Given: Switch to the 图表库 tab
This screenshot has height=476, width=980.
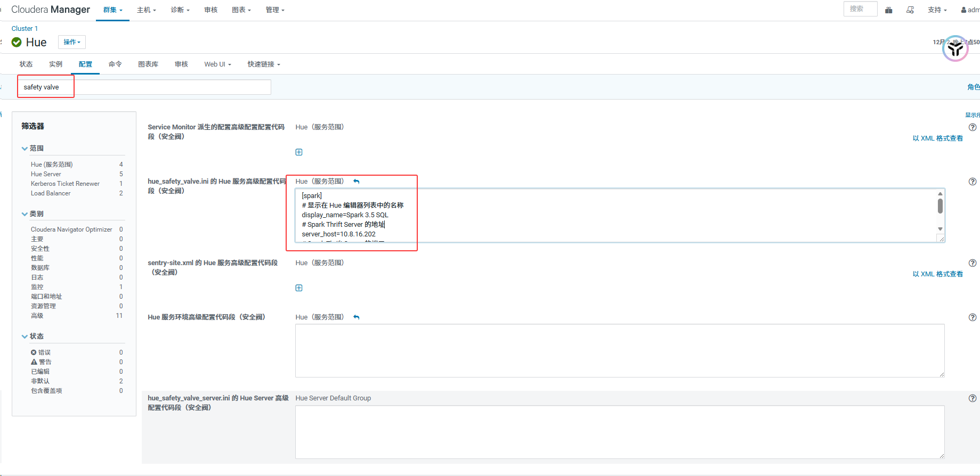Looking at the screenshot, I should (148, 64).
